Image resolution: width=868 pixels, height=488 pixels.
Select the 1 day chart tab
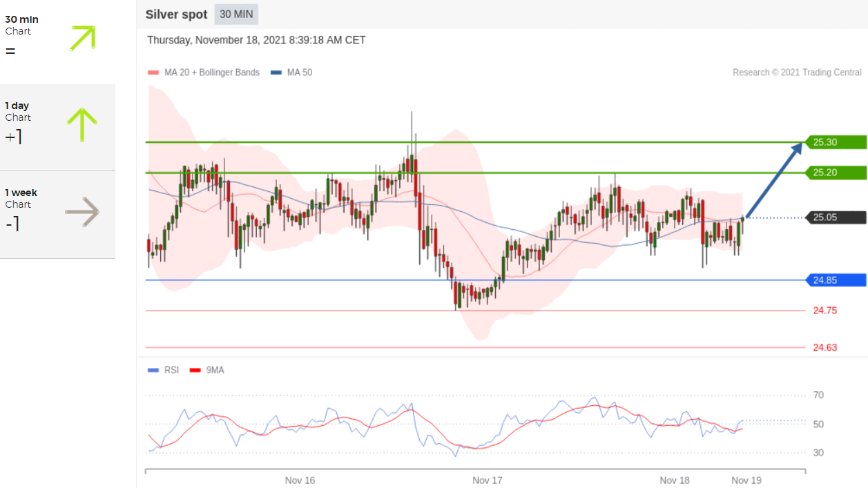[57, 128]
